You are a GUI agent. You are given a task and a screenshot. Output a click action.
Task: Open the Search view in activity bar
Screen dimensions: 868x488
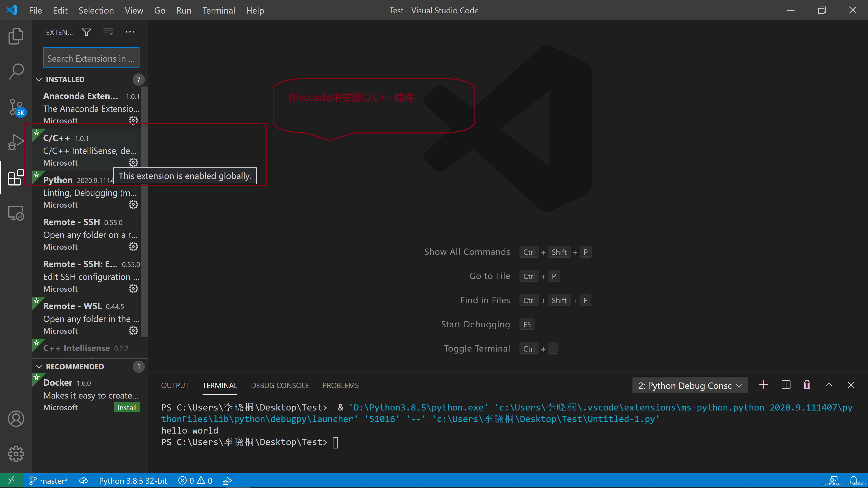tap(16, 71)
